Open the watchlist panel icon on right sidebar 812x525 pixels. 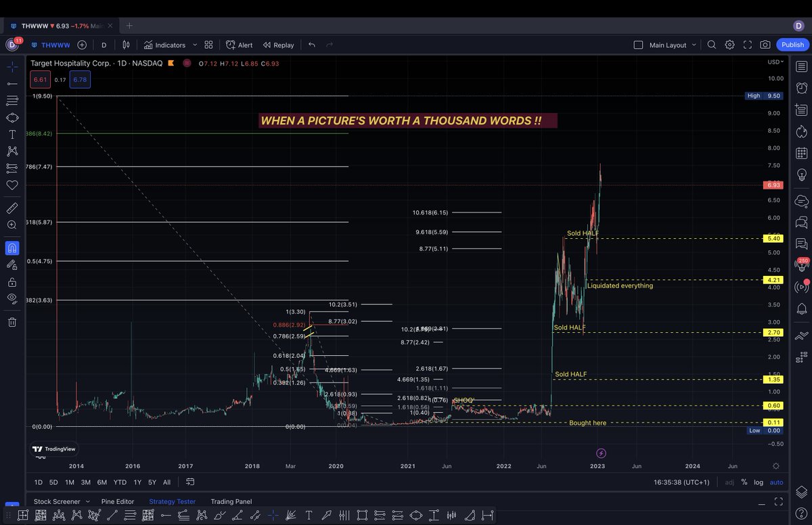[802, 67]
